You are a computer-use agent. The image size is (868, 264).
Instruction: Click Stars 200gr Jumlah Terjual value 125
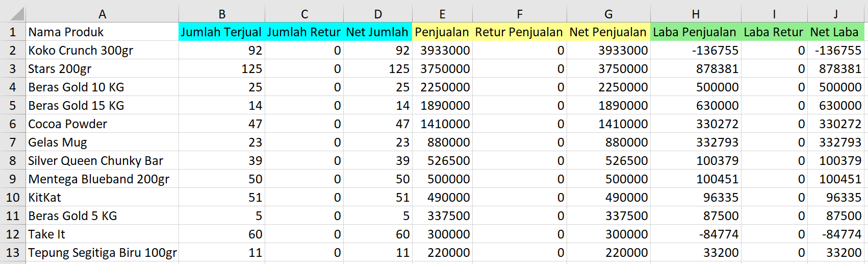[221, 69]
